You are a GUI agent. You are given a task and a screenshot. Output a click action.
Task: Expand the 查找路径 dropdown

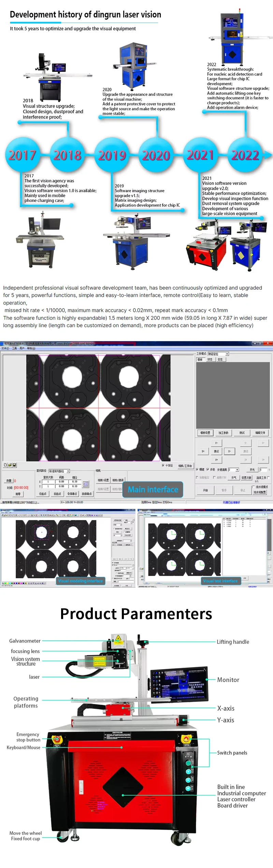click(68, 471)
